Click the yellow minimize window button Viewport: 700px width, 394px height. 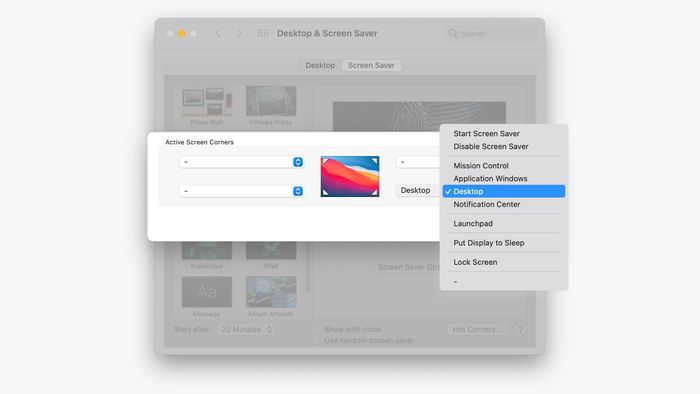tap(182, 33)
